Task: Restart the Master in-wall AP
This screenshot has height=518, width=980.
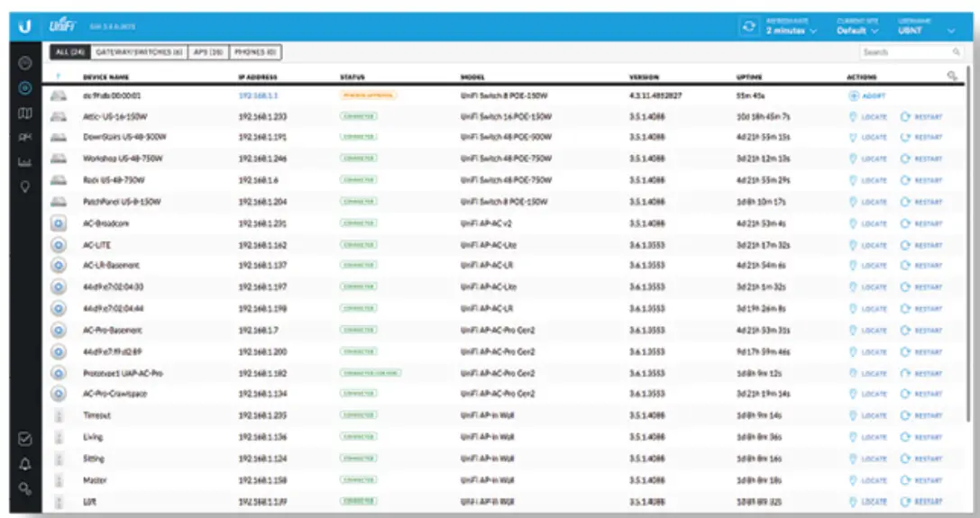Action: coord(921,480)
